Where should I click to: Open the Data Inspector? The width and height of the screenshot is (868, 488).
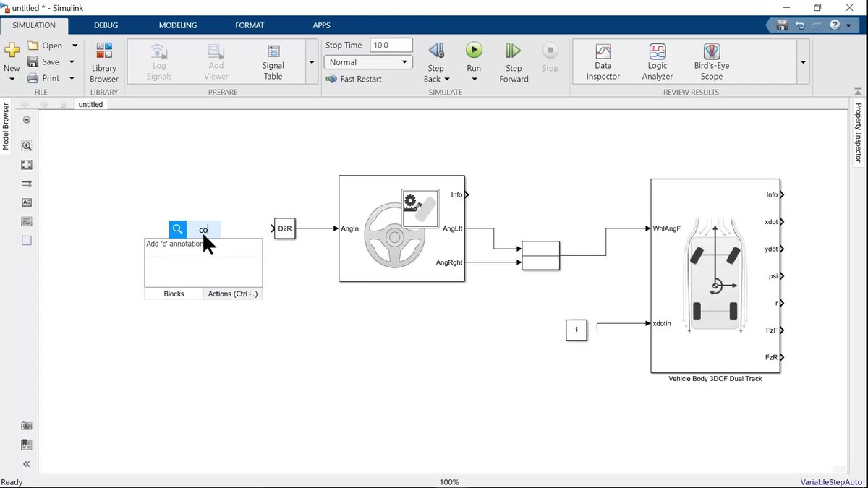pos(603,62)
